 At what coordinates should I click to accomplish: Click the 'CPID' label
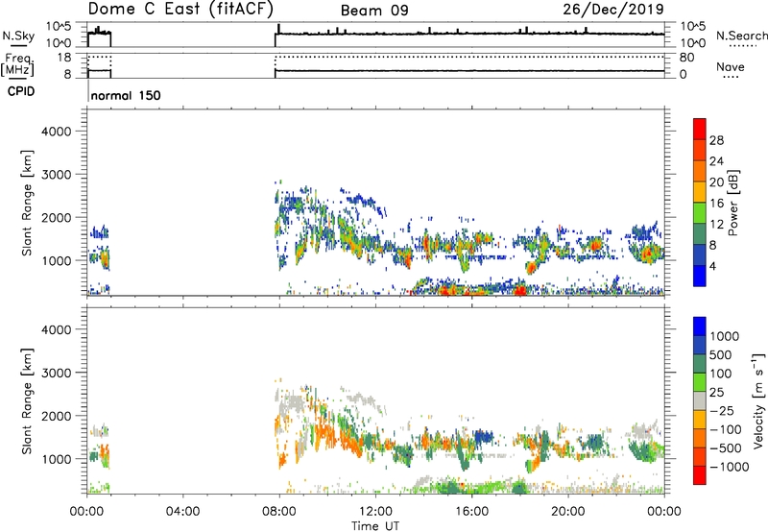21,91
